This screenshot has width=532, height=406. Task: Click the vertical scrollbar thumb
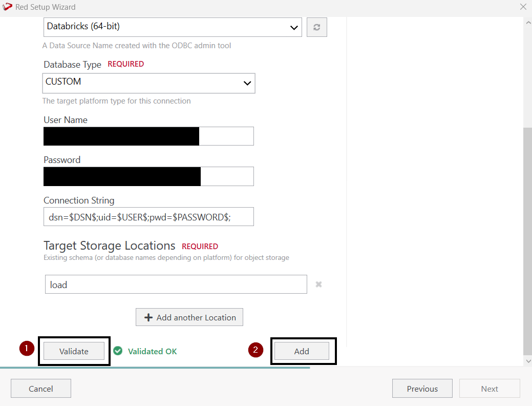pyautogui.click(x=528, y=241)
